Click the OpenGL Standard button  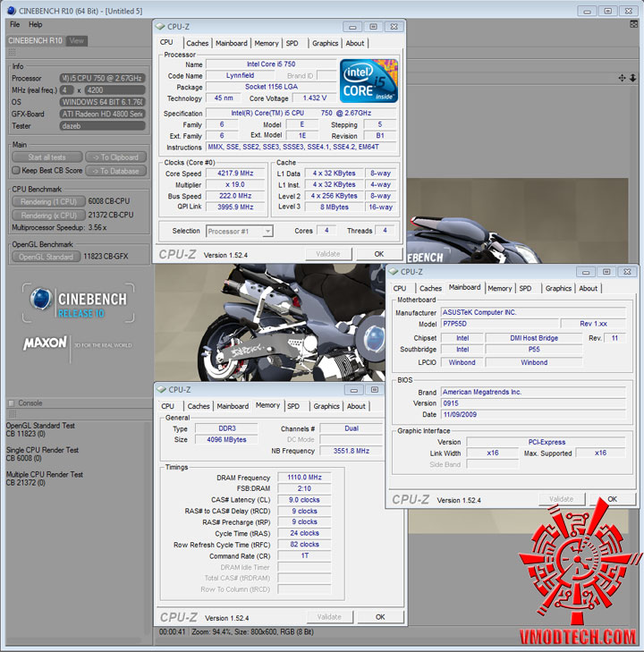coord(46,257)
